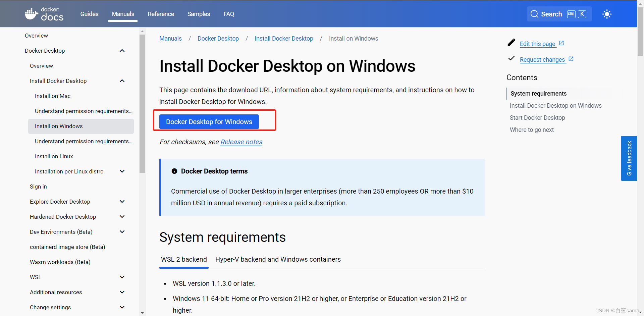644x316 pixels.
Task: Select Wasm workloads (Beta) in sidebar
Action: coord(60,262)
